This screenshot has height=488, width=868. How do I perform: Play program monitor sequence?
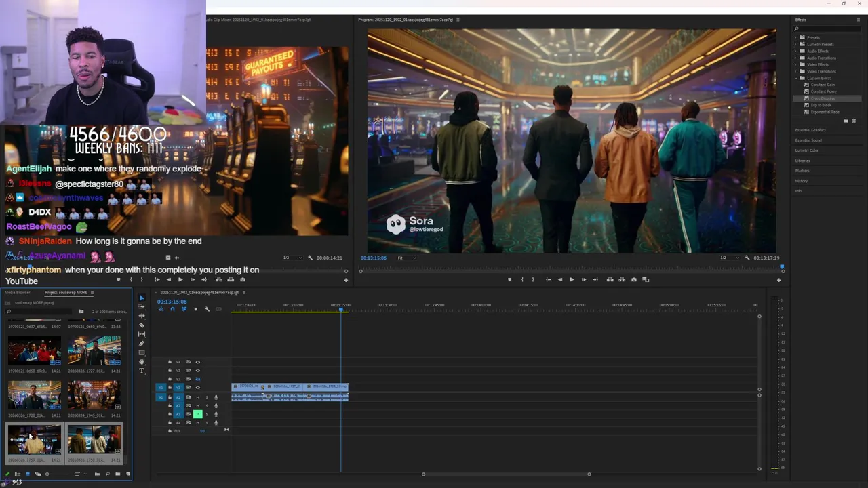(572, 279)
